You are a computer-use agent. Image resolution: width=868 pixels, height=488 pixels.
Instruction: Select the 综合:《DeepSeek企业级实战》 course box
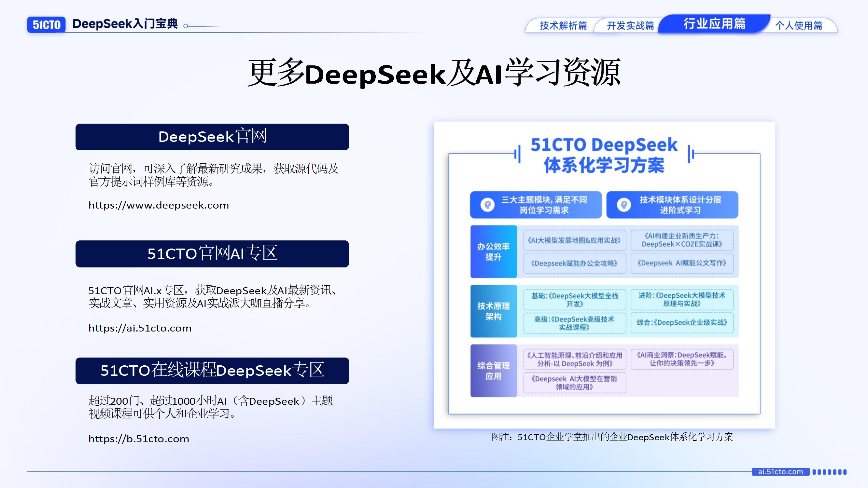682,323
